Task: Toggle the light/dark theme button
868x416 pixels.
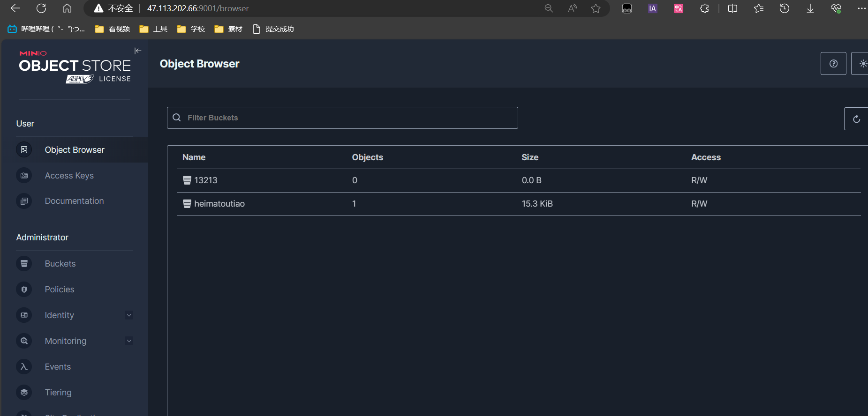Action: click(862, 64)
